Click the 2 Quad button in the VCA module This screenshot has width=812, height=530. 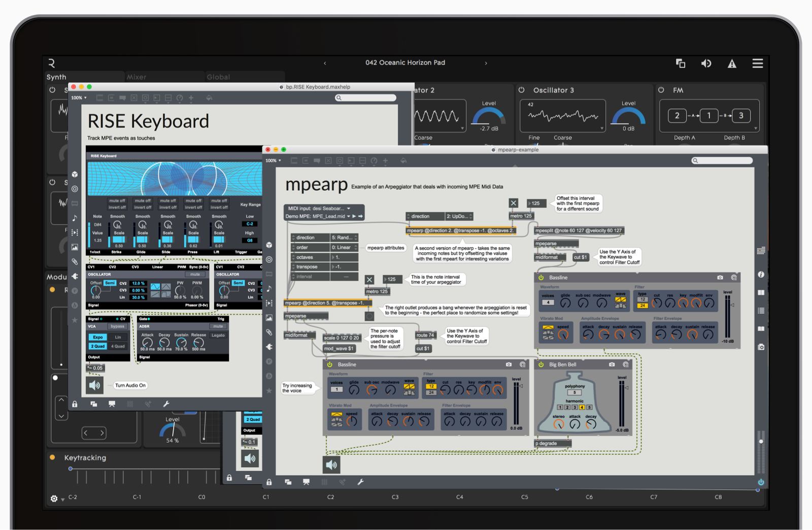coord(97,346)
